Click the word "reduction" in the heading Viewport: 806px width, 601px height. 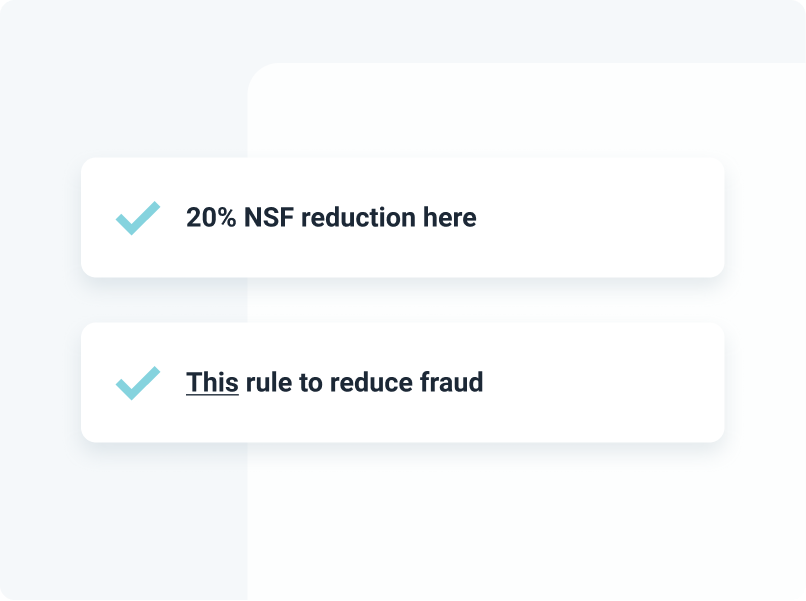point(358,217)
